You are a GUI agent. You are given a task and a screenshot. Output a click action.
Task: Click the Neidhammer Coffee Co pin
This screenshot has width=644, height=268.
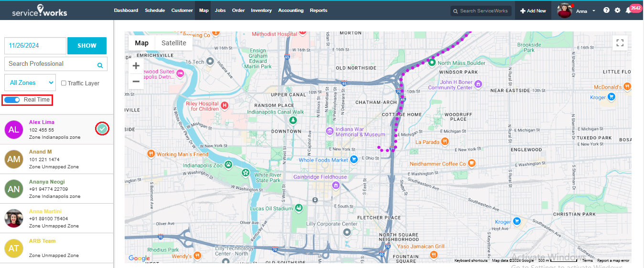coord(472,163)
